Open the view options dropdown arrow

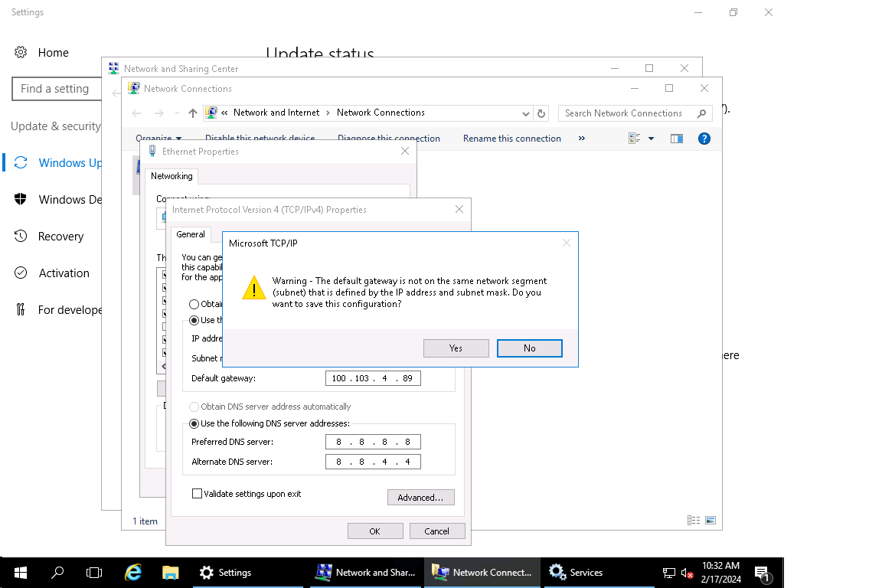click(652, 139)
